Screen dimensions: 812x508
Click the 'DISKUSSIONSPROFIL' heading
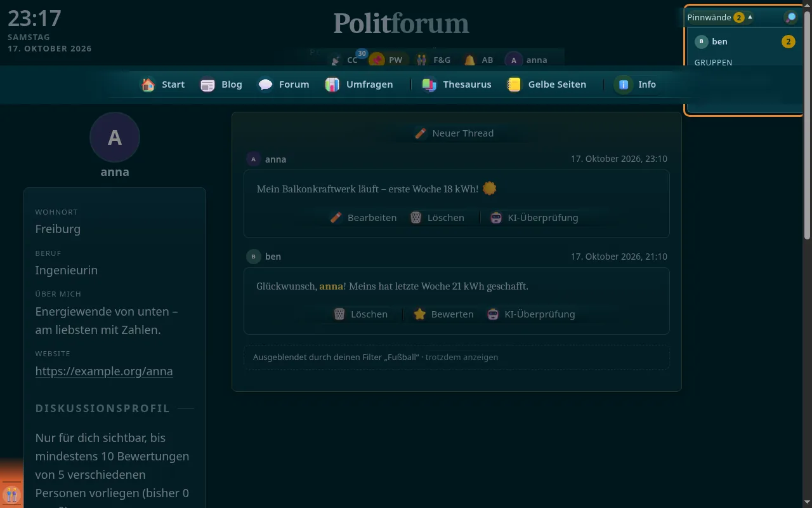tap(103, 408)
